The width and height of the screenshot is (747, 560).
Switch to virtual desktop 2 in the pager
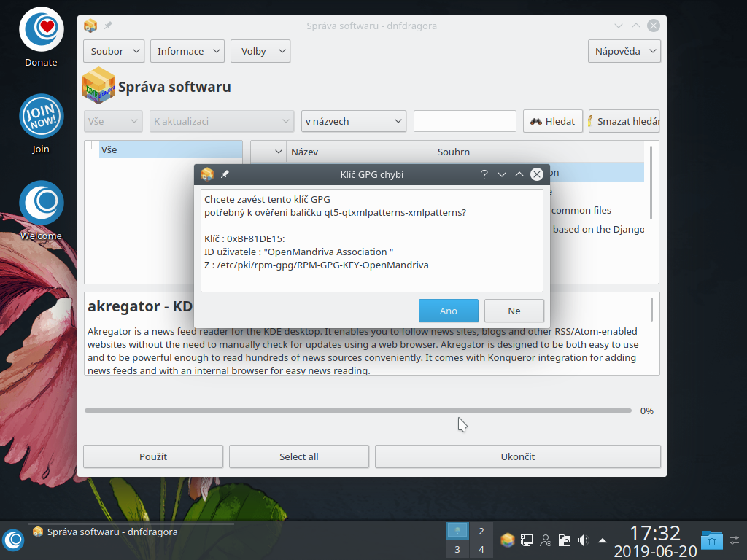(x=481, y=531)
